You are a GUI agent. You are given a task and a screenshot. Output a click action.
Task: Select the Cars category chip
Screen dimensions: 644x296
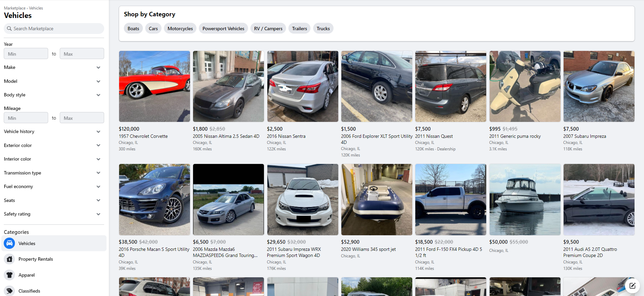click(x=153, y=29)
